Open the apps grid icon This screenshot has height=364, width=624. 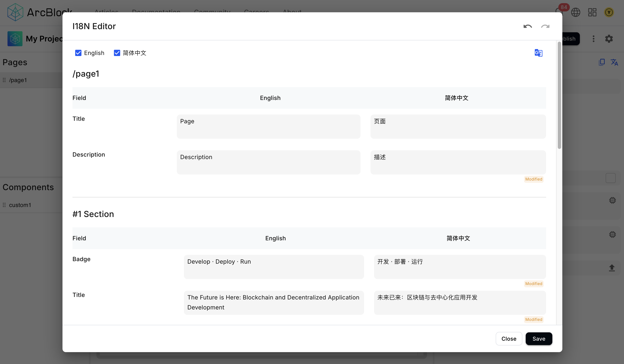point(592,12)
